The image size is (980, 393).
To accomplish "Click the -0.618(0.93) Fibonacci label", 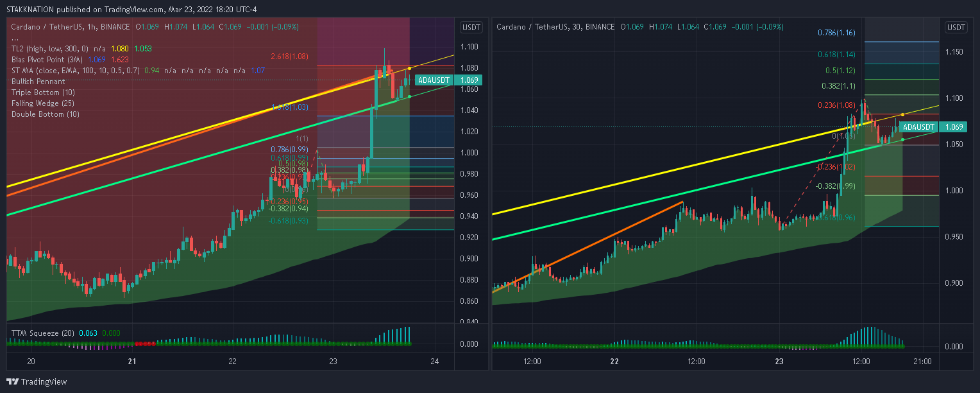I will [289, 221].
